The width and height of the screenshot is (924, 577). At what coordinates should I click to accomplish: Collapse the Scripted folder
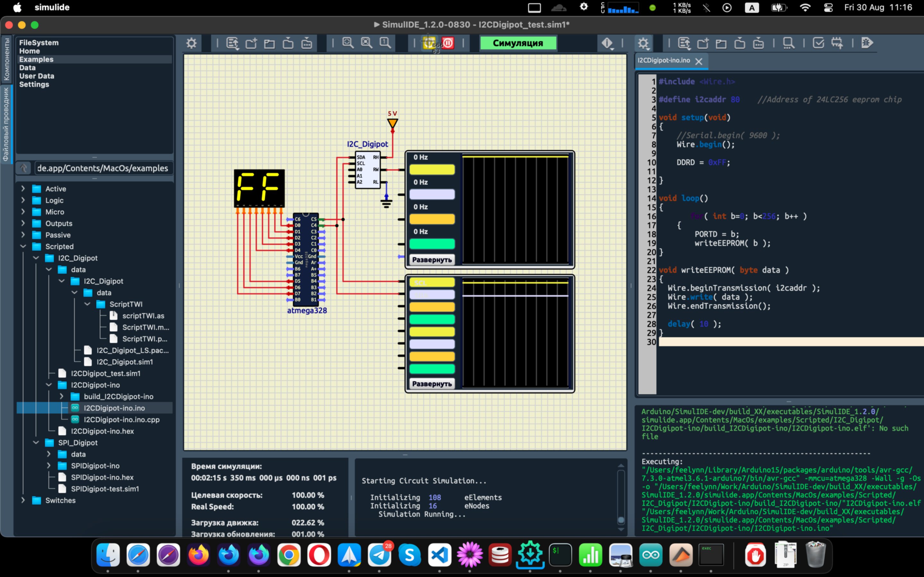click(x=23, y=247)
